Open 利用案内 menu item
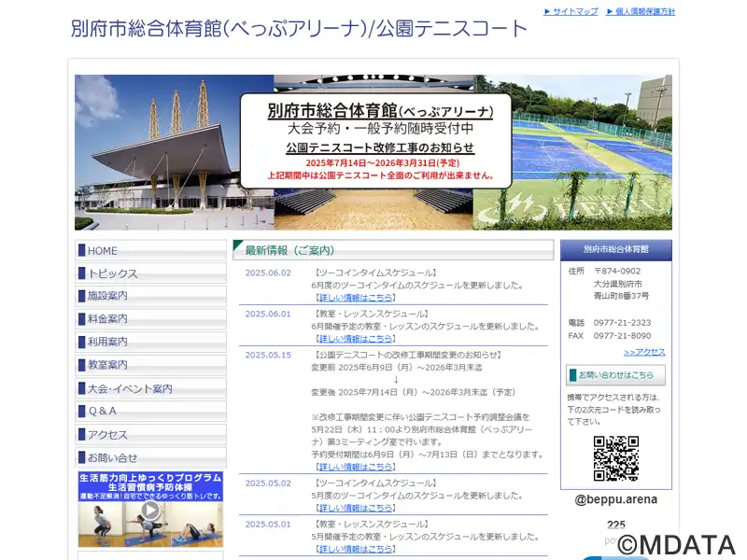The height and width of the screenshot is (560, 747). (x=150, y=342)
